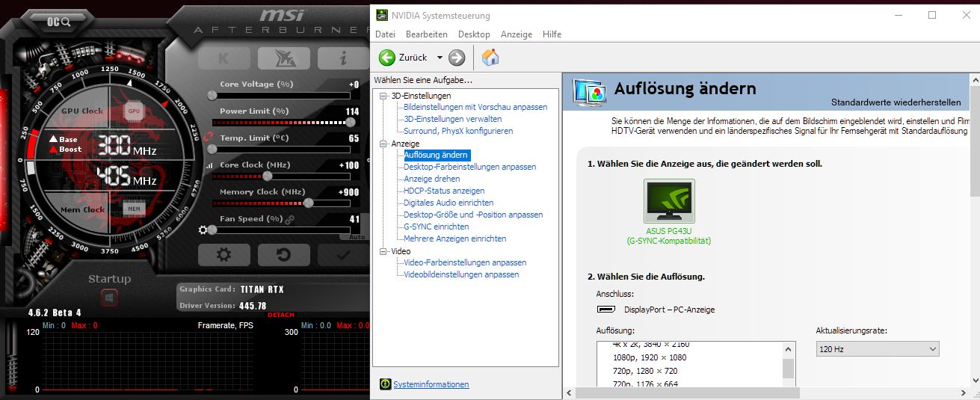
Task: Select resolution 1080p, 1920 × 1080
Action: (x=649, y=357)
